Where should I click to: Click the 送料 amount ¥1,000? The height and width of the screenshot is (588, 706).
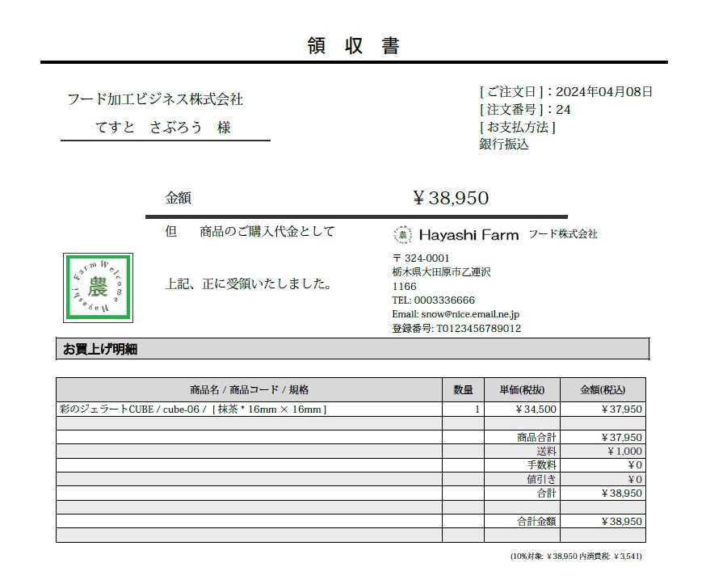[624, 451]
